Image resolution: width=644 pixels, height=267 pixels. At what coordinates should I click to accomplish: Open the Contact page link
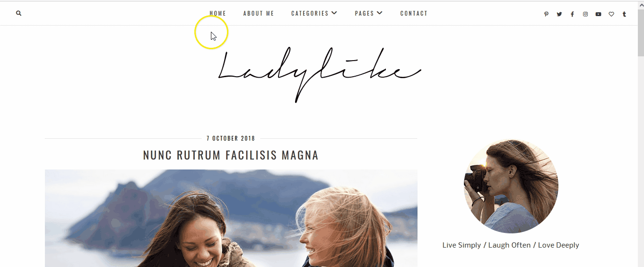[414, 13]
